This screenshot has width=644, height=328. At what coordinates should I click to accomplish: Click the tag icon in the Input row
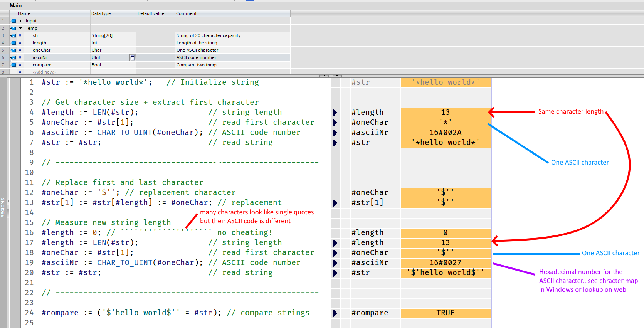[x=13, y=21]
